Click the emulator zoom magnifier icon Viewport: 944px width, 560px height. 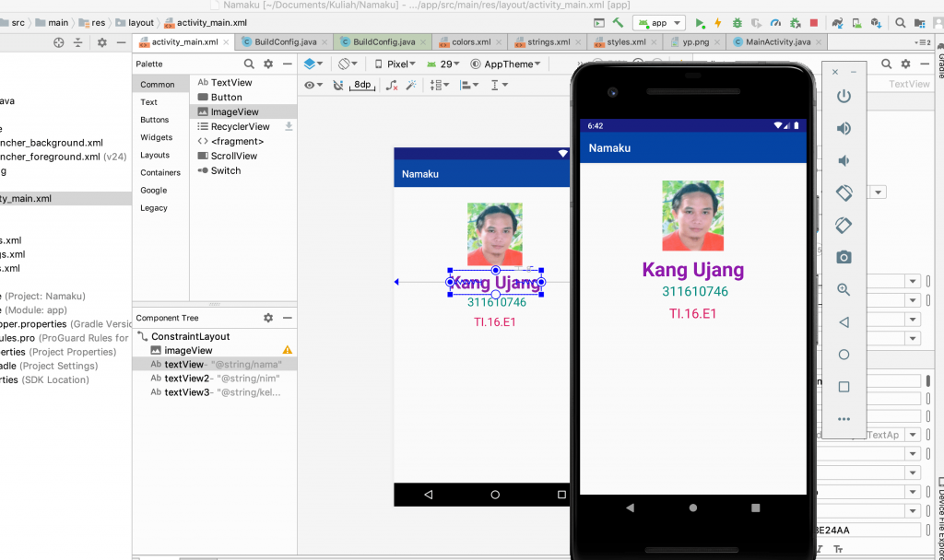(843, 289)
